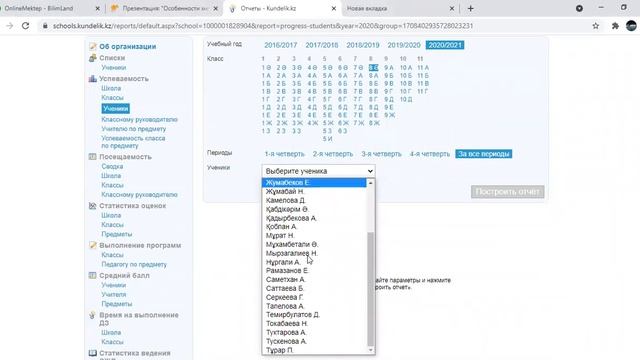The height and width of the screenshot is (360, 640).
Task: Choose the За все периоды period
Action: [484, 154]
